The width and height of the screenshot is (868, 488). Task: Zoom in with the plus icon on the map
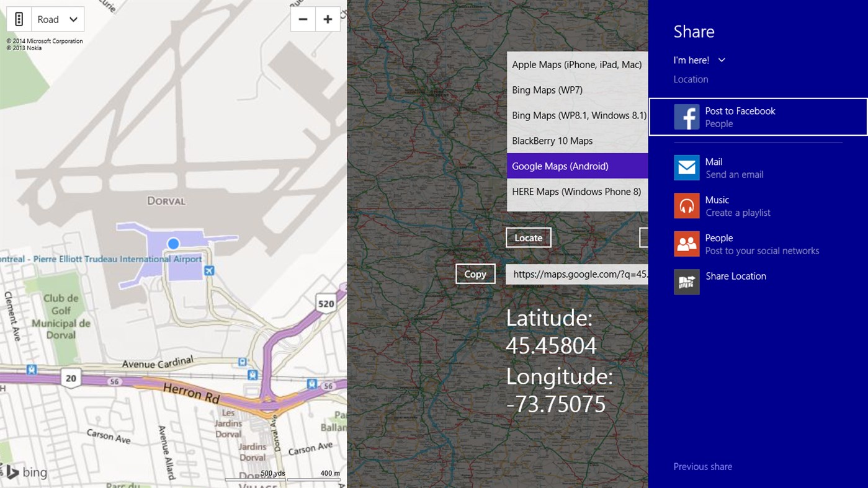coord(328,19)
